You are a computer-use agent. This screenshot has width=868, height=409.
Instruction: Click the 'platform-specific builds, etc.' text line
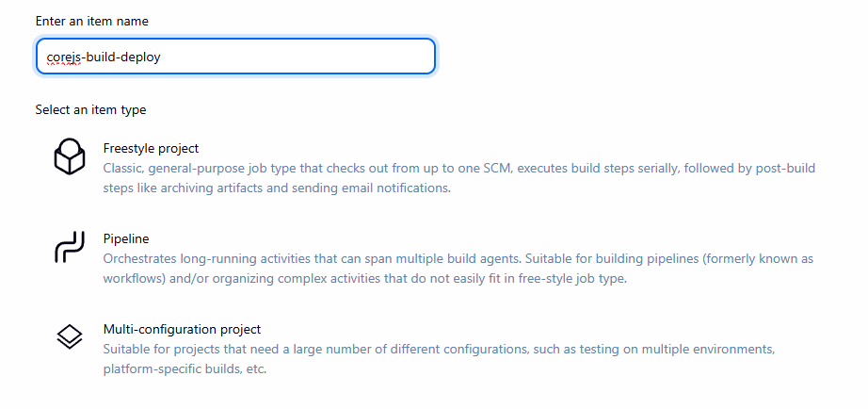click(185, 368)
